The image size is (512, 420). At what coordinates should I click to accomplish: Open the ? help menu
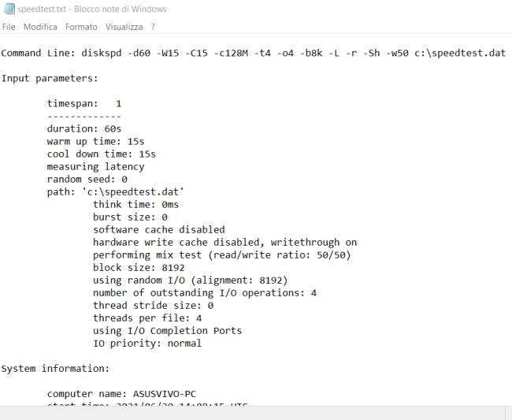153,27
